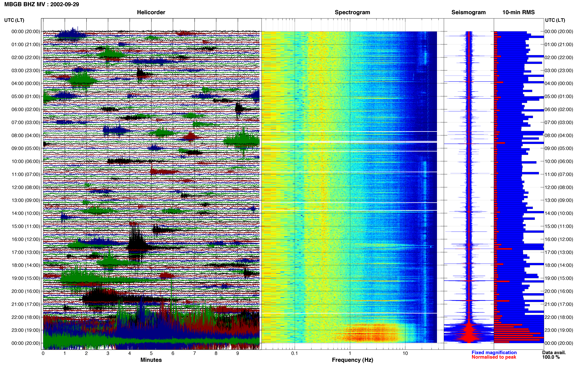Click the 'Helicorder' panel heading
Image resolution: width=588 pixels, height=368 pixels.
[x=151, y=12]
